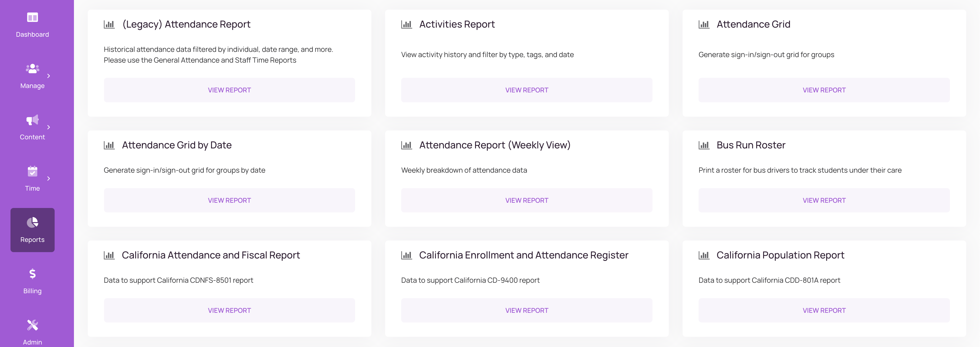Viewport: 980px width, 347px height.
Task: Select the Reports pie chart icon
Action: (32, 223)
